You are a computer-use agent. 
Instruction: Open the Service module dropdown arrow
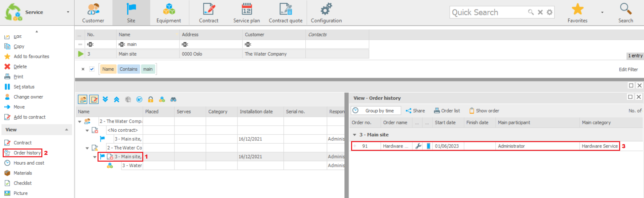pyautogui.click(x=68, y=12)
